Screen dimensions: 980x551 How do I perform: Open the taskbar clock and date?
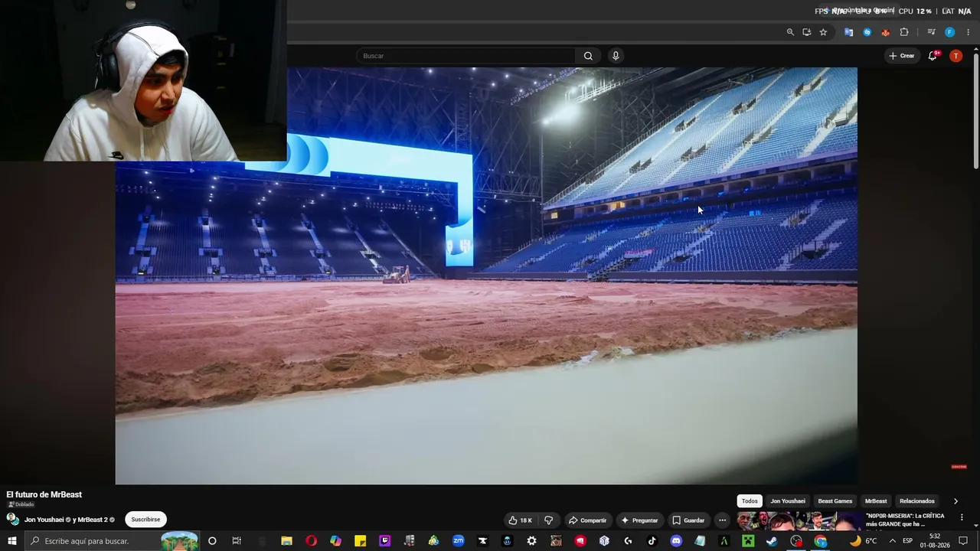(x=935, y=541)
